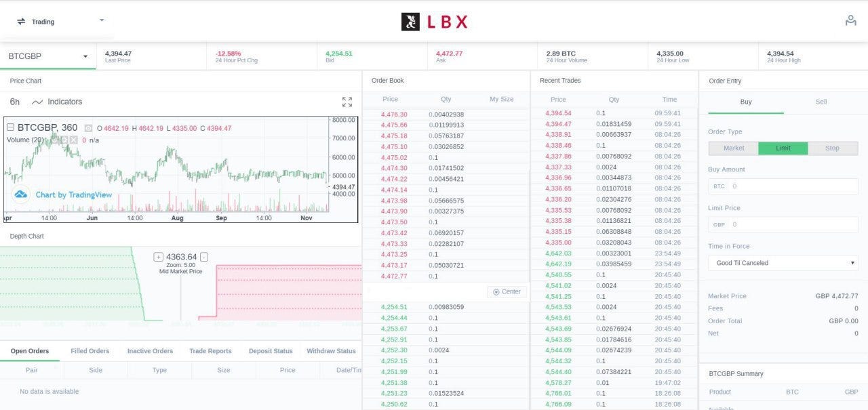This screenshot has width=868, height=410.
Task: Open the Indicators chart menu
Action: 57,102
